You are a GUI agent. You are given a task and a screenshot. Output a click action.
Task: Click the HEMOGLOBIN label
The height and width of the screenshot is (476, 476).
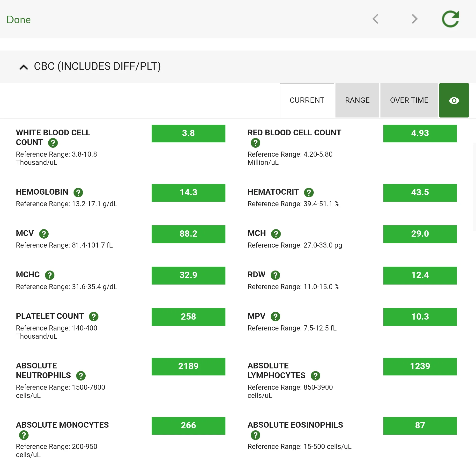42,192
